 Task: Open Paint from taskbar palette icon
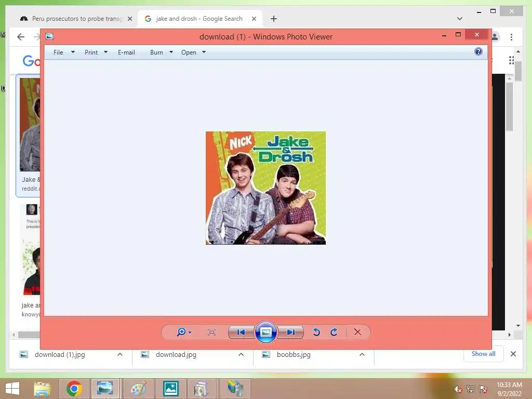coord(138,389)
